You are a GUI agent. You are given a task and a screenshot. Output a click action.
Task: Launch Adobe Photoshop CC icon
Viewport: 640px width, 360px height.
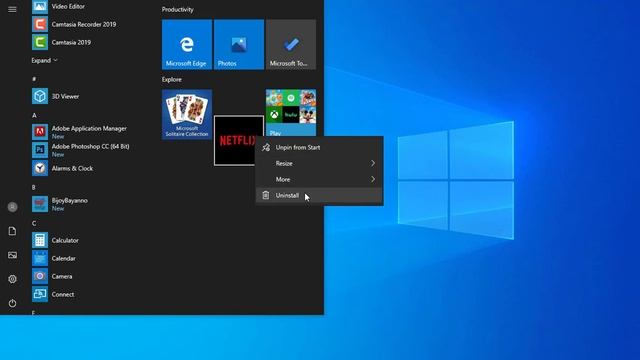[x=40, y=150]
